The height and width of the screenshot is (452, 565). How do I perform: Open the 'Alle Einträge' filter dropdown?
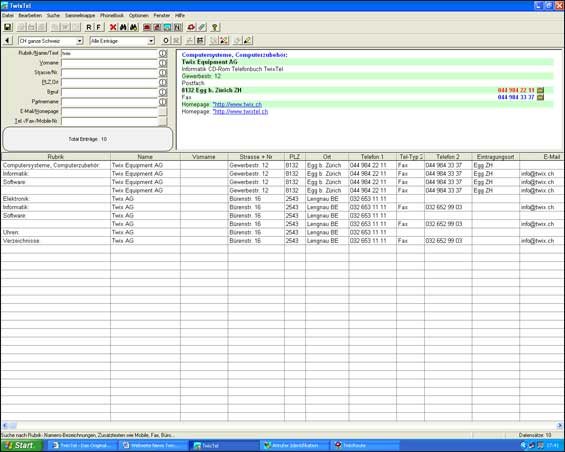pyautogui.click(x=151, y=41)
